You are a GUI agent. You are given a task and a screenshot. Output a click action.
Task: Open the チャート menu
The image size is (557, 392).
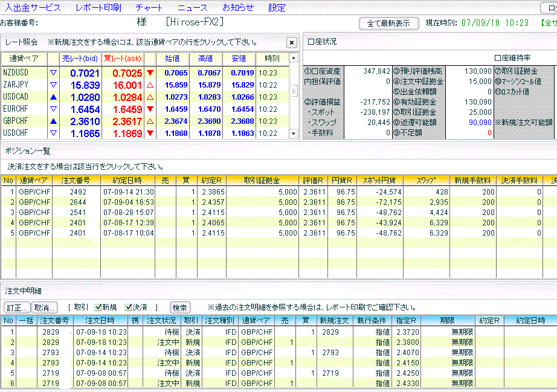click(x=149, y=8)
